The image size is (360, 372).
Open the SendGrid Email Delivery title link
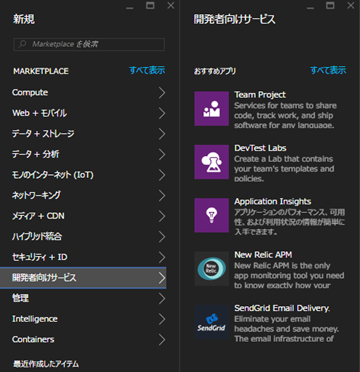(x=282, y=308)
